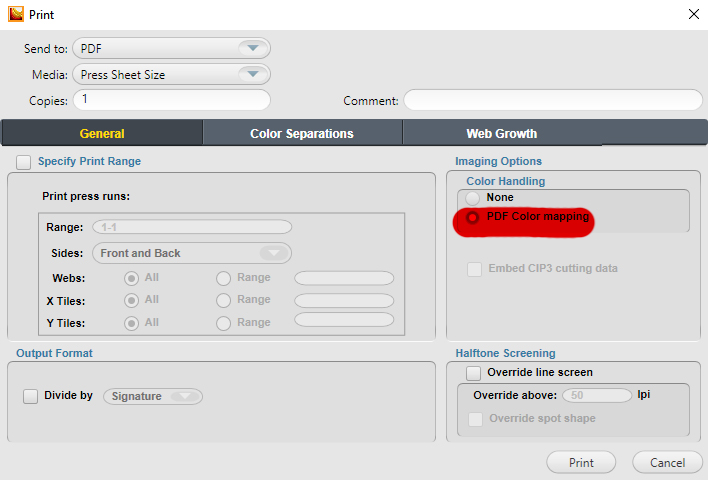
Task: Click the X Tiles range input field
Action: click(x=344, y=300)
